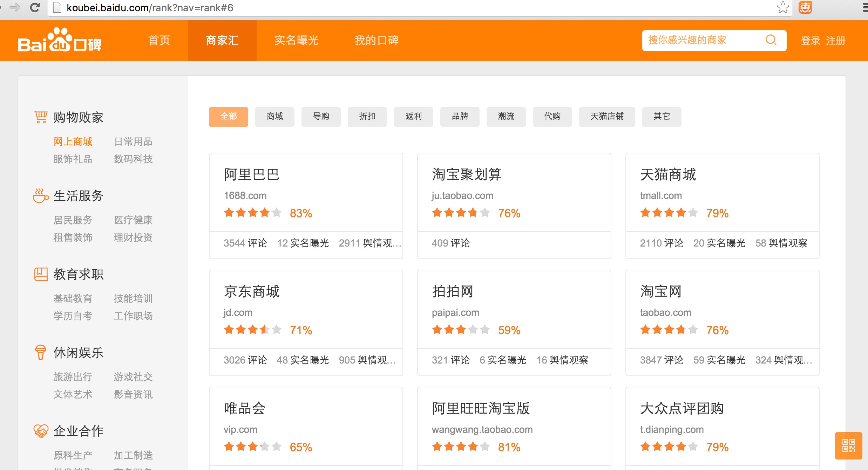Screen dimensions: 868x470
Task: Open the 医疗健康 sidebar category
Action: click(133, 220)
